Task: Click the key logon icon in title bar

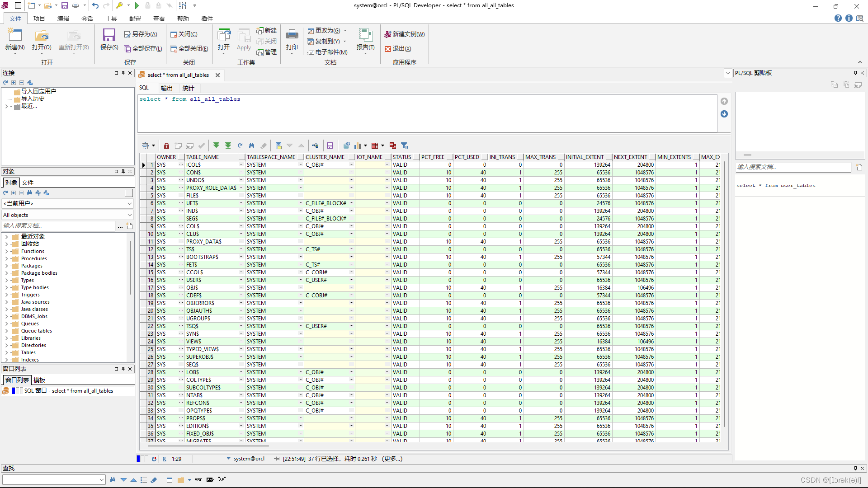Action: point(119,5)
